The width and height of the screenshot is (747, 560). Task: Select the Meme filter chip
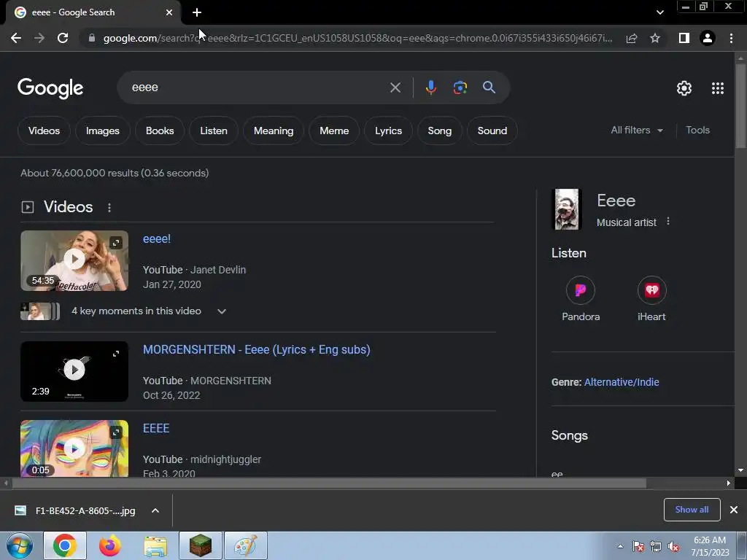[x=334, y=131]
